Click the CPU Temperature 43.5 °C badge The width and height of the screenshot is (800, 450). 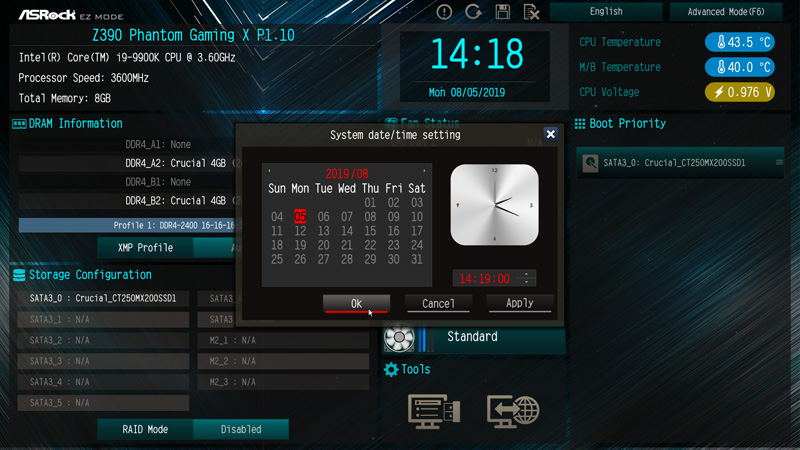click(740, 42)
